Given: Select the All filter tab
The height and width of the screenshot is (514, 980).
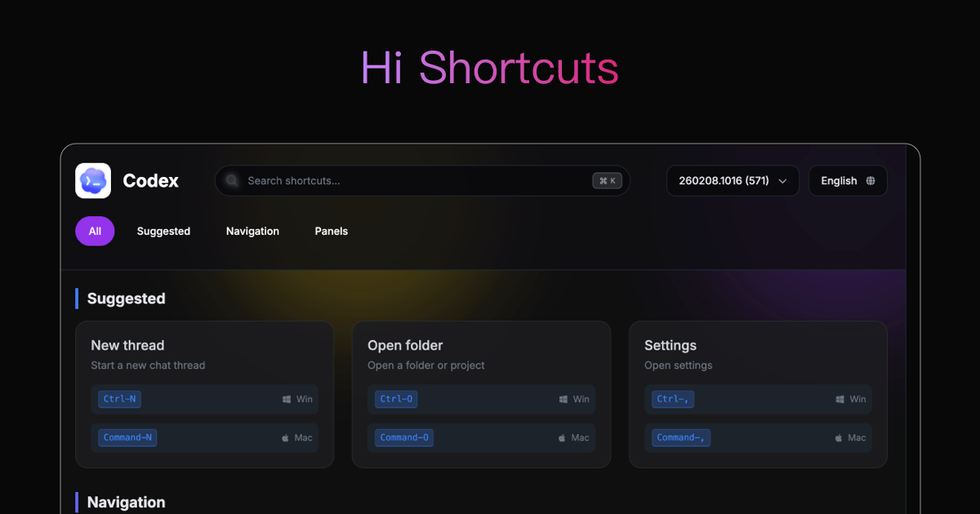Looking at the screenshot, I should (95, 232).
